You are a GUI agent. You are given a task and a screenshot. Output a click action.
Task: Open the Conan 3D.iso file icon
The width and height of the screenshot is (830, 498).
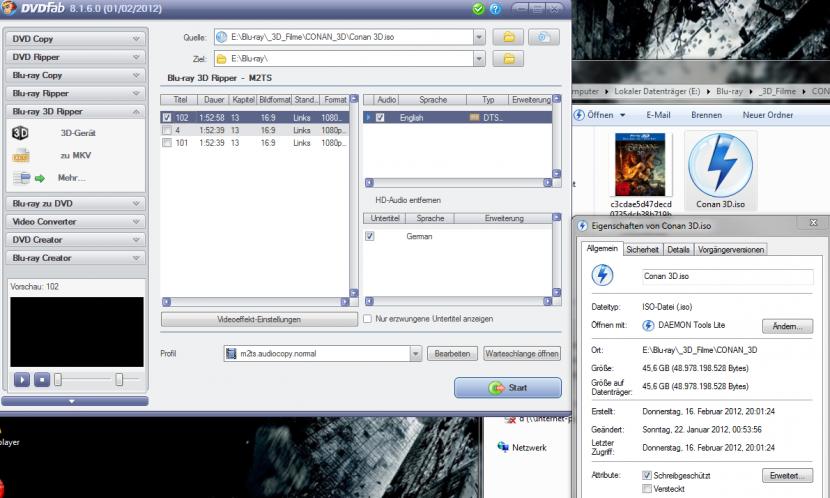coord(719,165)
